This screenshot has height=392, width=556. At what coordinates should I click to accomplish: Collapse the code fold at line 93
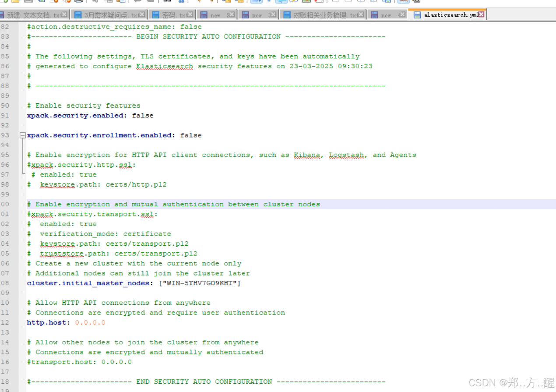pos(22,135)
